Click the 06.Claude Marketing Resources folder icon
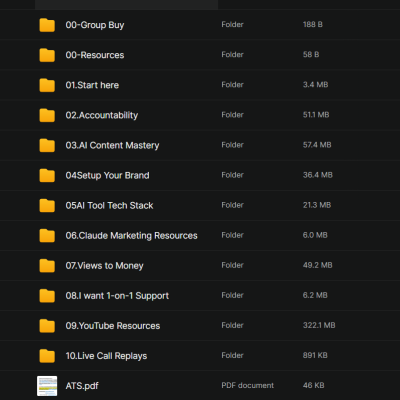Image resolution: width=400 pixels, height=400 pixels. [x=47, y=236]
